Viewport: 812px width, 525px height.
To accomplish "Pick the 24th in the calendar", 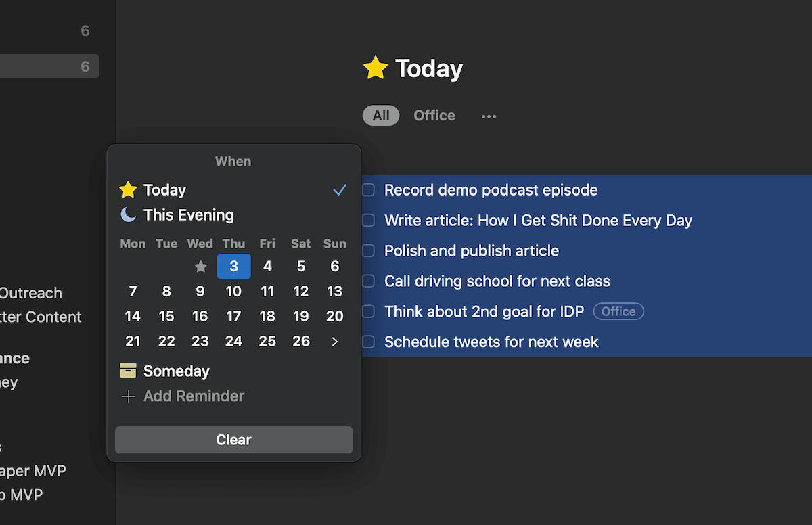I will [233, 342].
